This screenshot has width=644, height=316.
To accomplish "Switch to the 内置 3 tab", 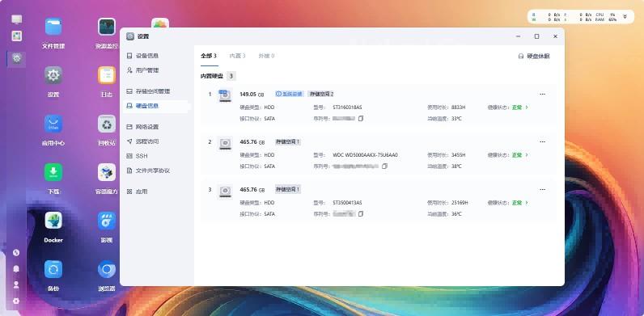I will [237, 56].
